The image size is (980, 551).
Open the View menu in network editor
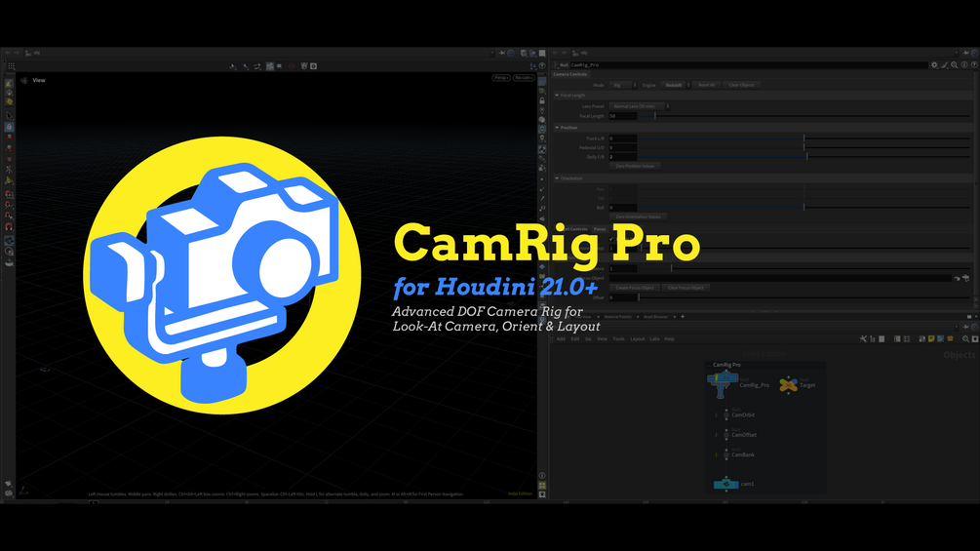point(602,339)
